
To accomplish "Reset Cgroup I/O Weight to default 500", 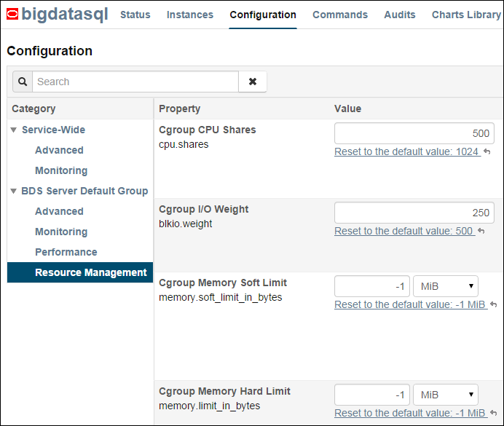I will (405, 231).
